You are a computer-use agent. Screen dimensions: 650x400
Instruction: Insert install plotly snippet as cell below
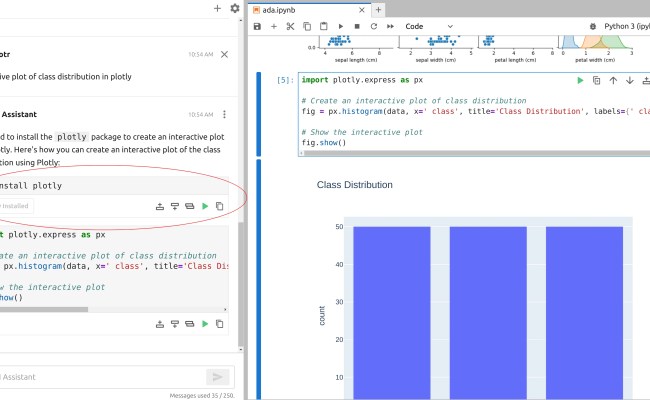(x=175, y=206)
